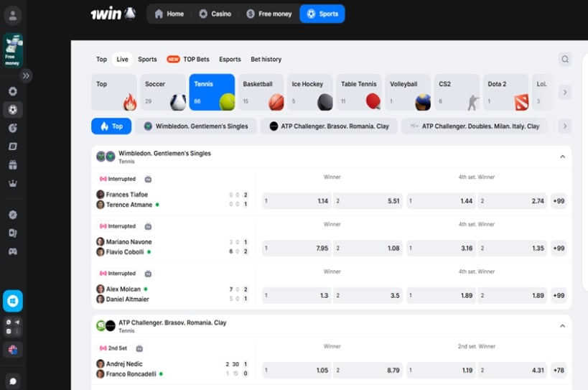Screen dimensions: 588x390
Task: Select the blue Top league filter chip
Action: point(111,126)
